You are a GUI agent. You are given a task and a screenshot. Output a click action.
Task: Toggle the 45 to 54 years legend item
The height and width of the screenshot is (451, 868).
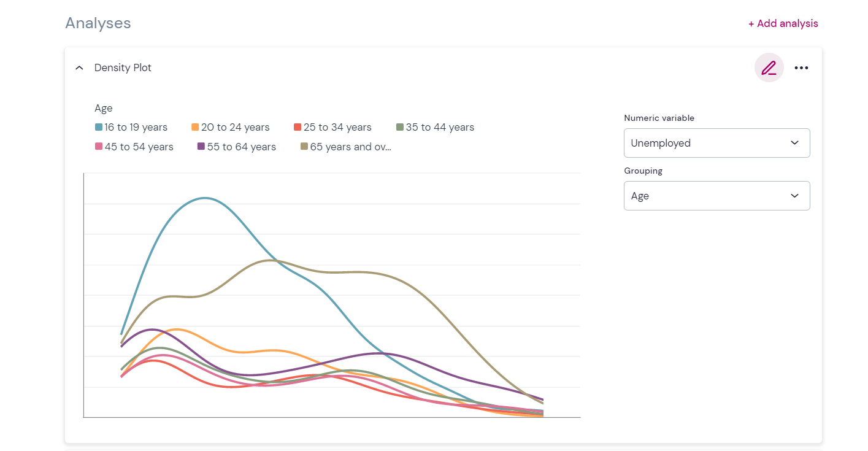[x=134, y=147]
